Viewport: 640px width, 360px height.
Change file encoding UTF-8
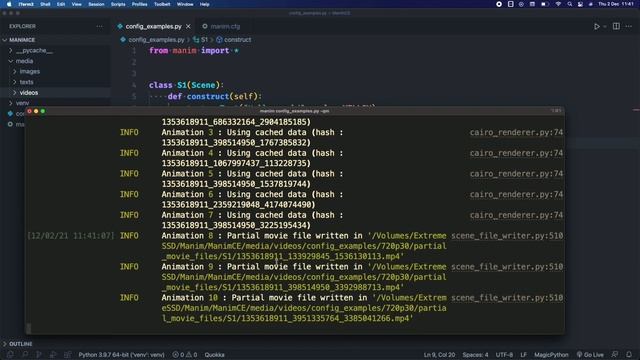pyautogui.click(x=504, y=355)
